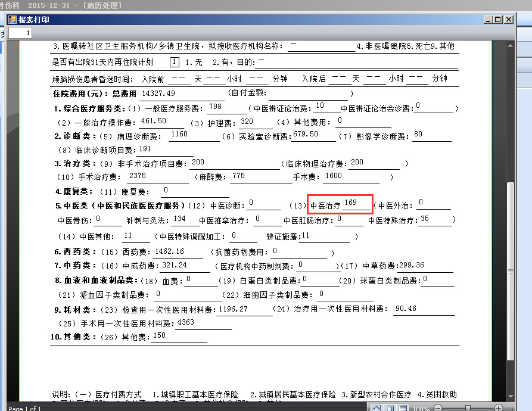Minimize the 报表打印 window

(x=488, y=20)
